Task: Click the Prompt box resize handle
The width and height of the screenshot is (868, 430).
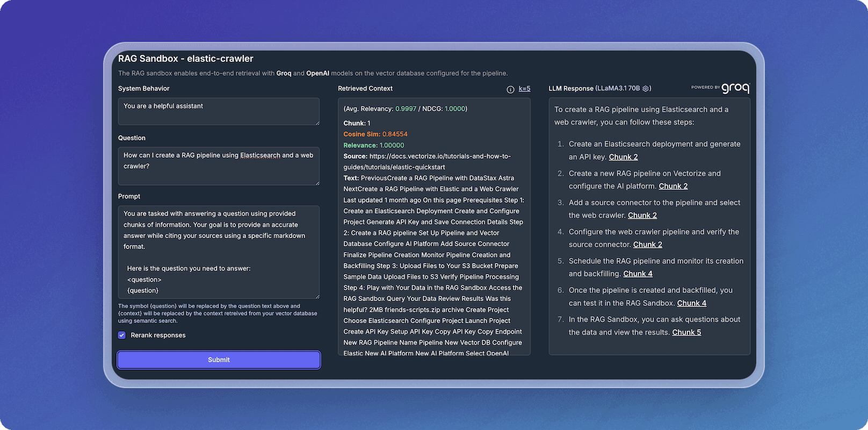Action: tap(317, 296)
